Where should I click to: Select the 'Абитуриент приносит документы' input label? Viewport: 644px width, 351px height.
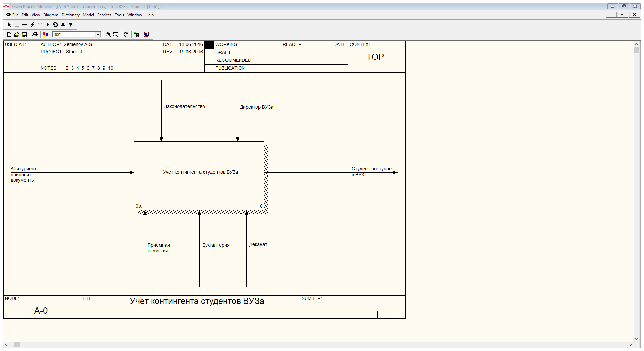pyautogui.click(x=23, y=175)
